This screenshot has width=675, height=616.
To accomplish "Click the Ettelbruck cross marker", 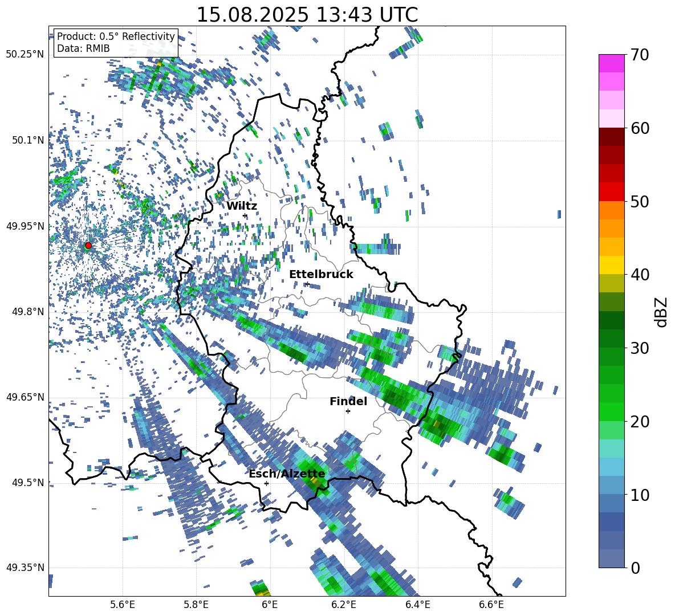I will pos(307,284).
